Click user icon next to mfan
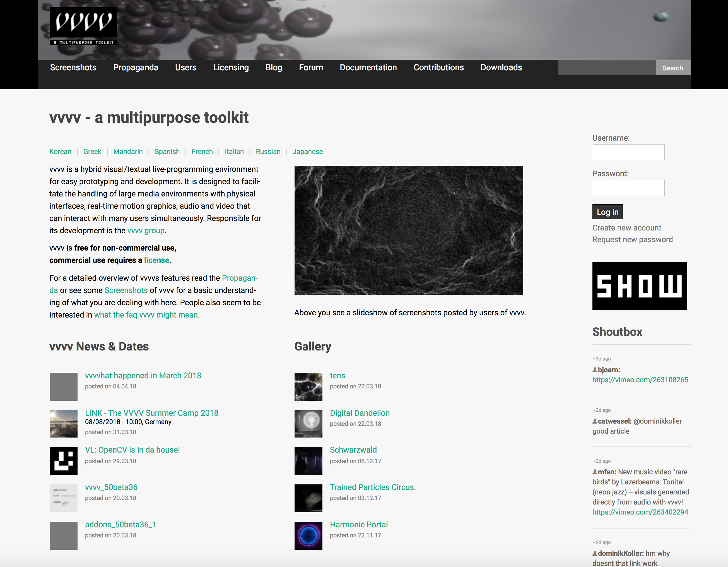728x567 pixels. [x=594, y=472]
